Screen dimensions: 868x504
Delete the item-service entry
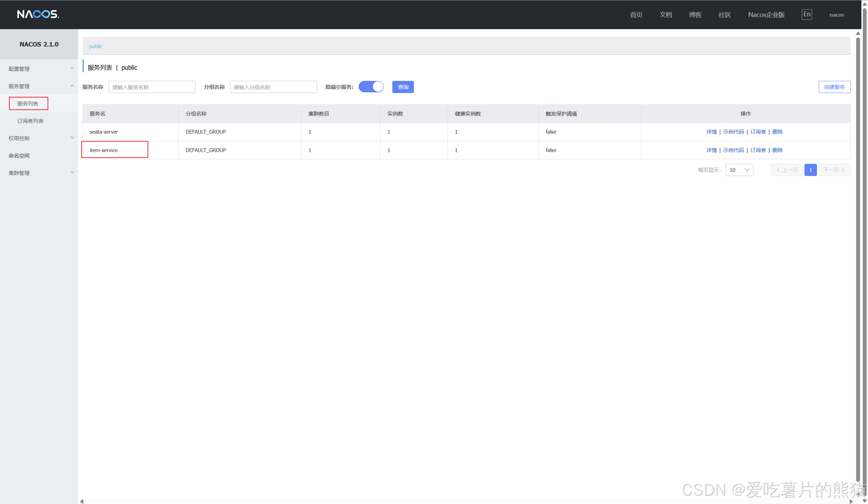(777, 150)
